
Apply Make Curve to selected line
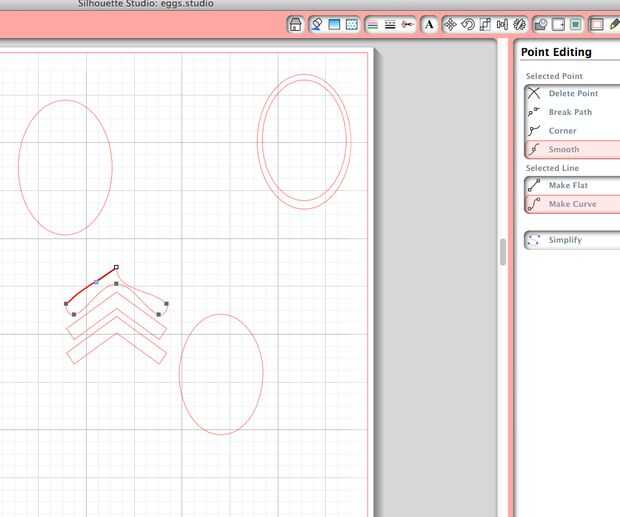point(572,204)
